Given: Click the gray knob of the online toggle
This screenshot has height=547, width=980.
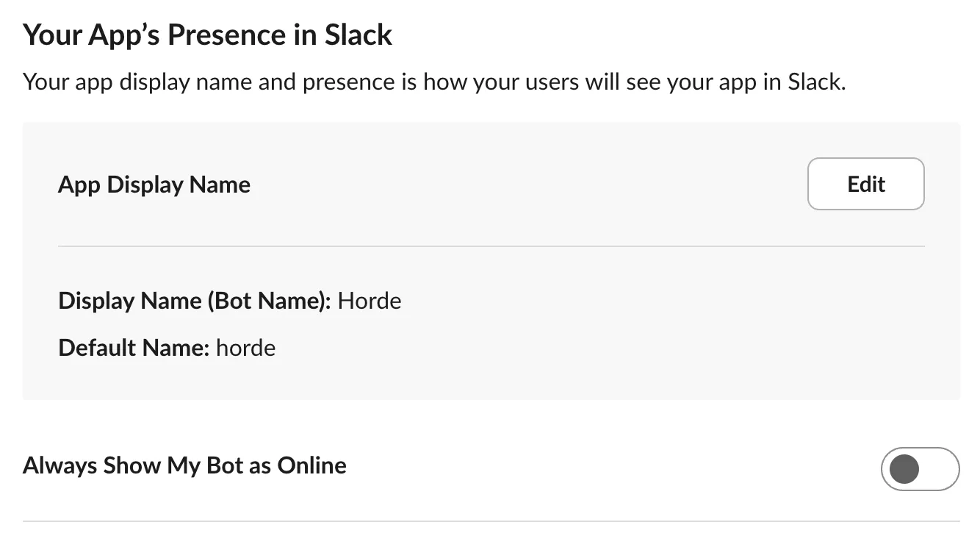Looking at the screenshot, I should (x=904, y=468).
